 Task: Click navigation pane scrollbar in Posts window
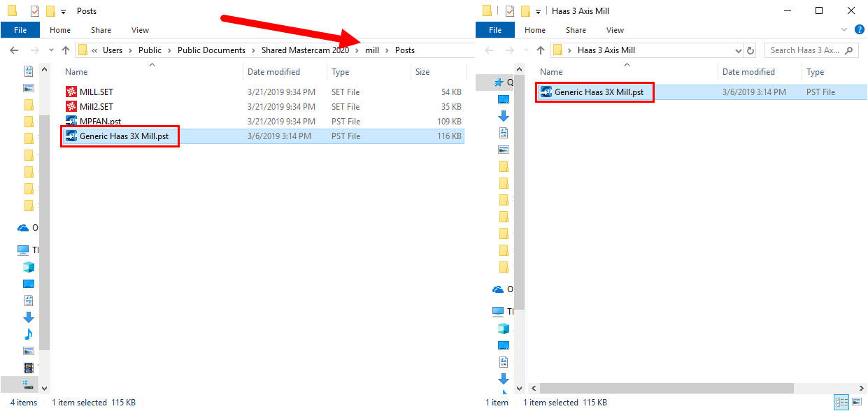click(x=44, y=233)
